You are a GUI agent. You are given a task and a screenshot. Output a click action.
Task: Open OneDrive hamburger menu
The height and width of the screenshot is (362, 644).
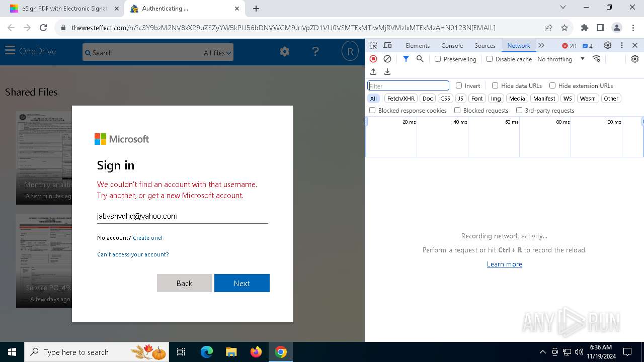point(10,51)
